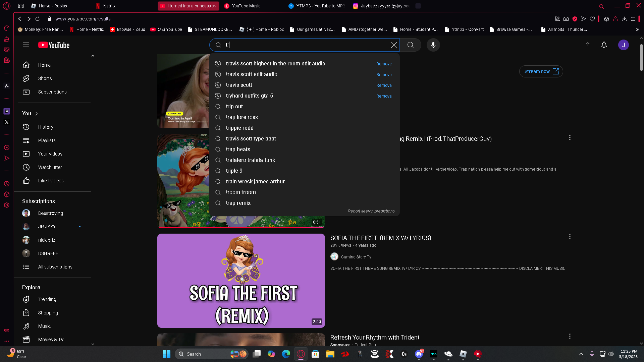644x362 pixels.
Task: Open a new browser tab
Action: click(x=418, y=6)
